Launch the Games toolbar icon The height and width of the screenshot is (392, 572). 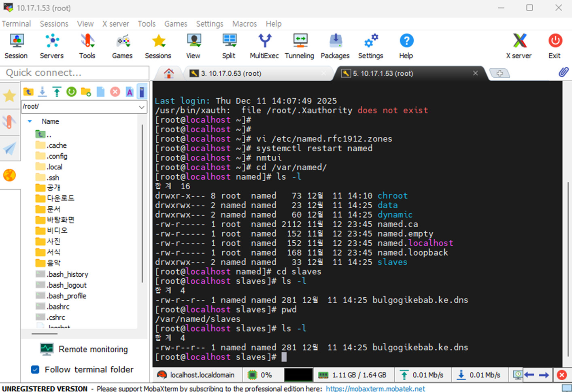(x=122, y=46)
